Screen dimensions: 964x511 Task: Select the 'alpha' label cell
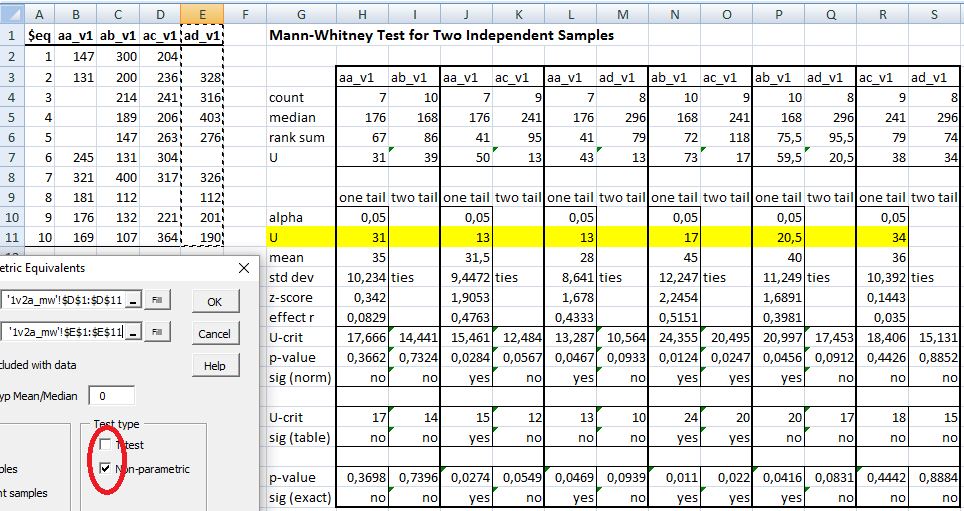coord(301,218)
